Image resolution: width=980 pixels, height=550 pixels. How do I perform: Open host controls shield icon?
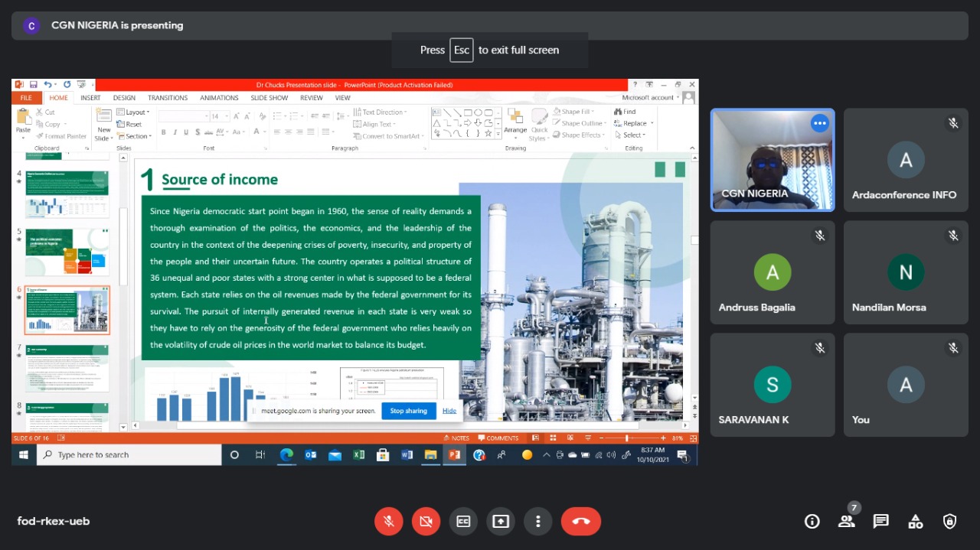pos(950,521)
